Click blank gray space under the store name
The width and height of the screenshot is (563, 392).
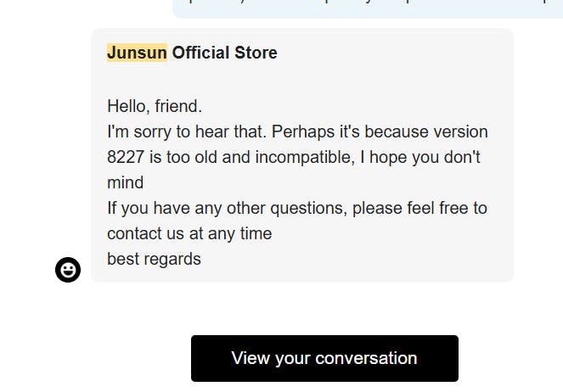(302, 80)
